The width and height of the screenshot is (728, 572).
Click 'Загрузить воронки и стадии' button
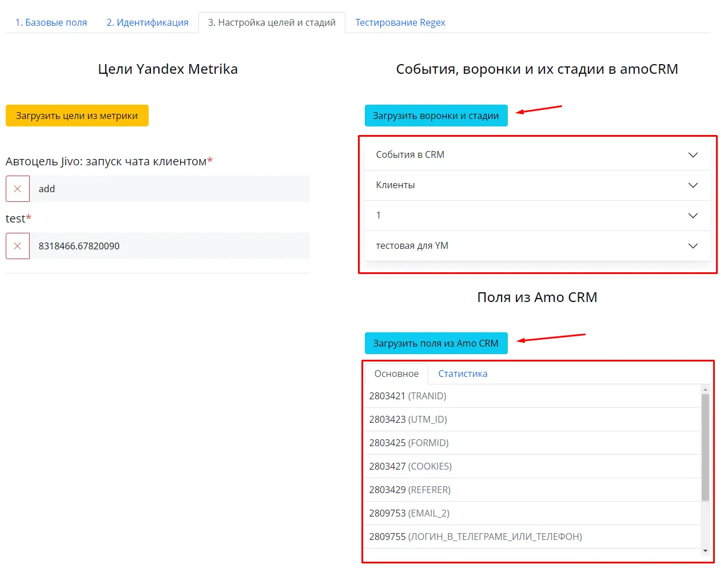[436, 116]
